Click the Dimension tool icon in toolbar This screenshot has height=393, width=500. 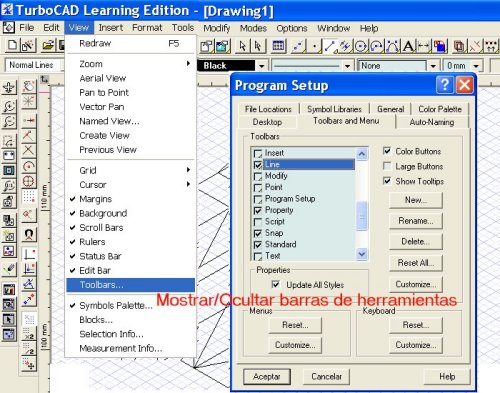click(424, 46)
